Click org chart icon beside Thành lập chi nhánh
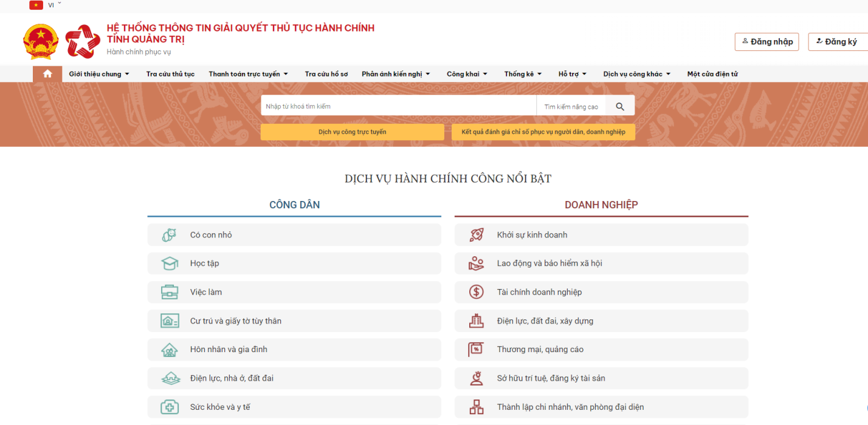The width and height of the screenshot is (868, 425). 477,407
